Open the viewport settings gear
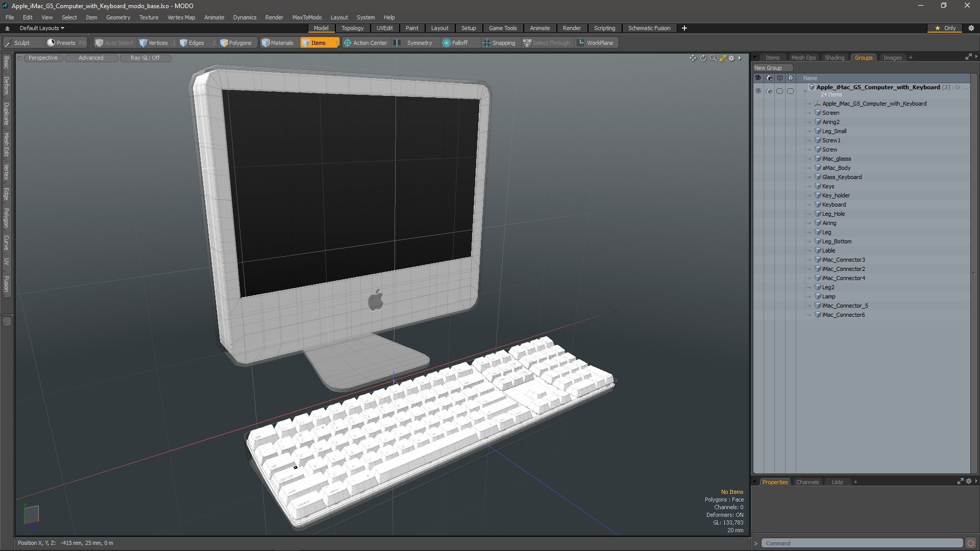Screen dimensions: 980x551 pyautogui.click(x=731, y=58)
